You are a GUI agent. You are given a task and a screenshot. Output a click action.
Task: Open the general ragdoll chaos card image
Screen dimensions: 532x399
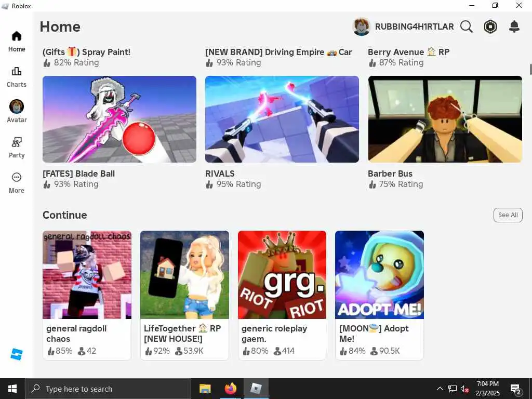point(87,275)
